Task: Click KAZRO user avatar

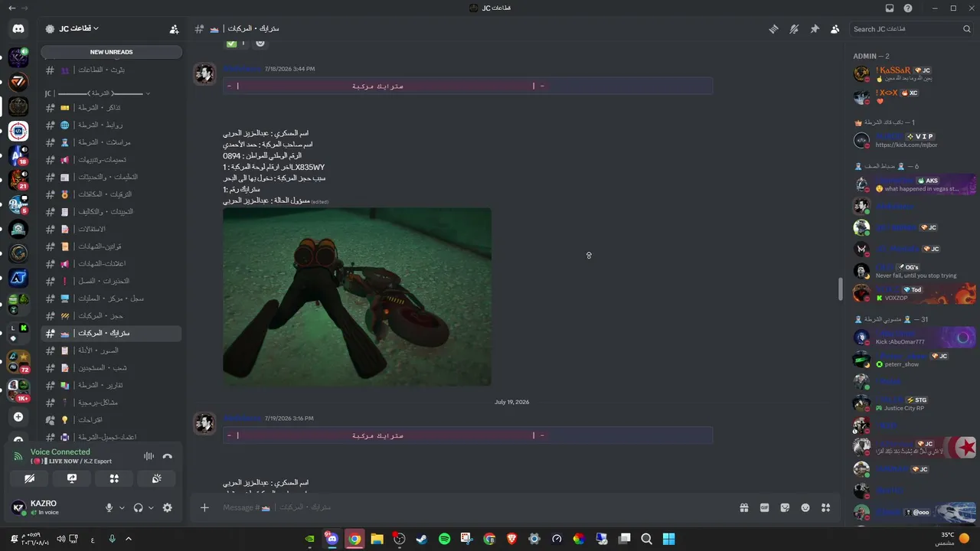Action: [18, 507]
